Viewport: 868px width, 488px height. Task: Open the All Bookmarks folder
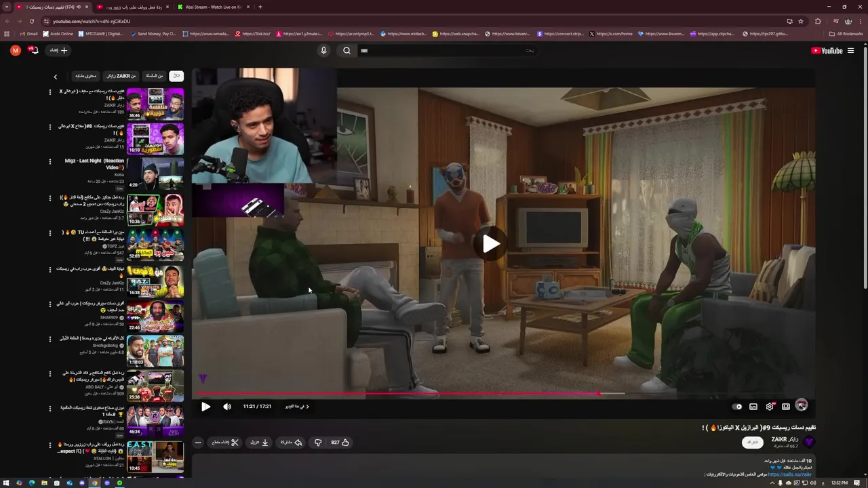pos(846,33)
